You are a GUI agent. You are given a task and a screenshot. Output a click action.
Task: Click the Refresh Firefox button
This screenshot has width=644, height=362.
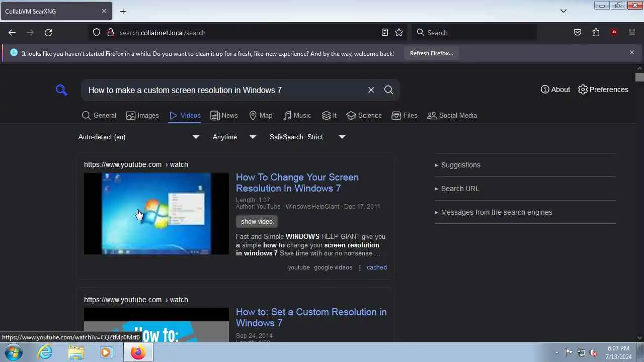pos(431,53)
